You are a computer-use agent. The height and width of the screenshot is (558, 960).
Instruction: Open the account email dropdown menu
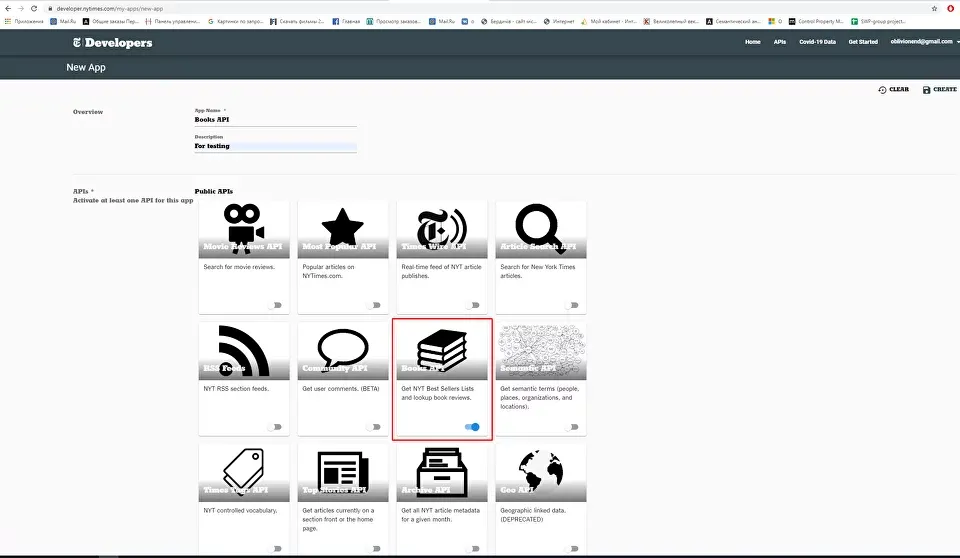pos(924,42)
